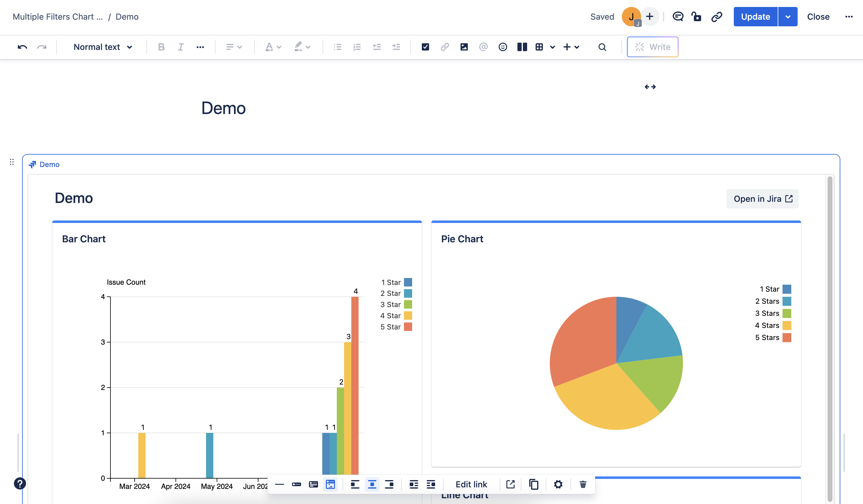Expand the Update button chevron

pos(787,16)
